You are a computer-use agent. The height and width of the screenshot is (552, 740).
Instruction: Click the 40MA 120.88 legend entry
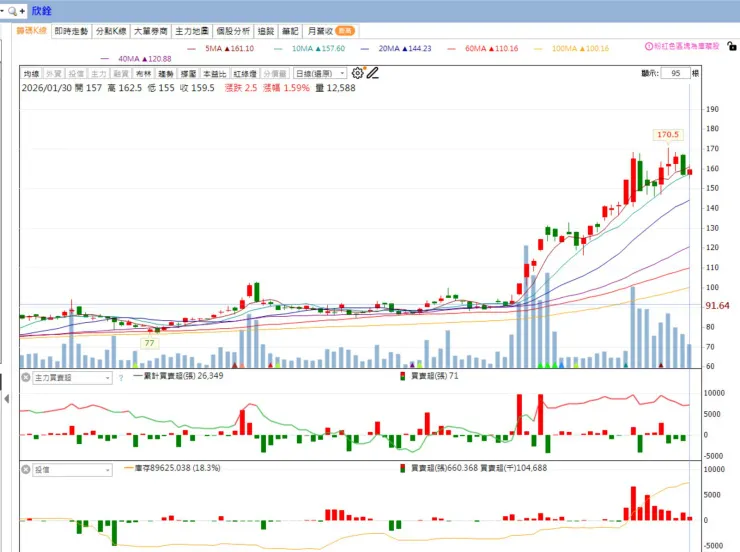[x=136, y=59]
